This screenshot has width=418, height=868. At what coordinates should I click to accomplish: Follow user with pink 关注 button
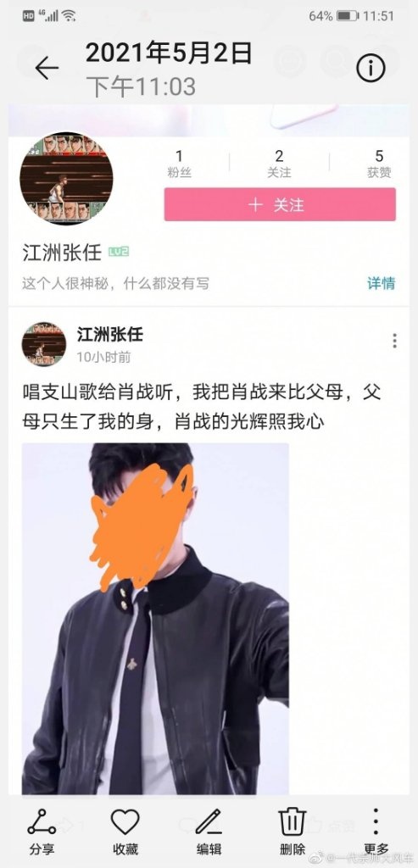pyautogui.click(x=280, y=204)
